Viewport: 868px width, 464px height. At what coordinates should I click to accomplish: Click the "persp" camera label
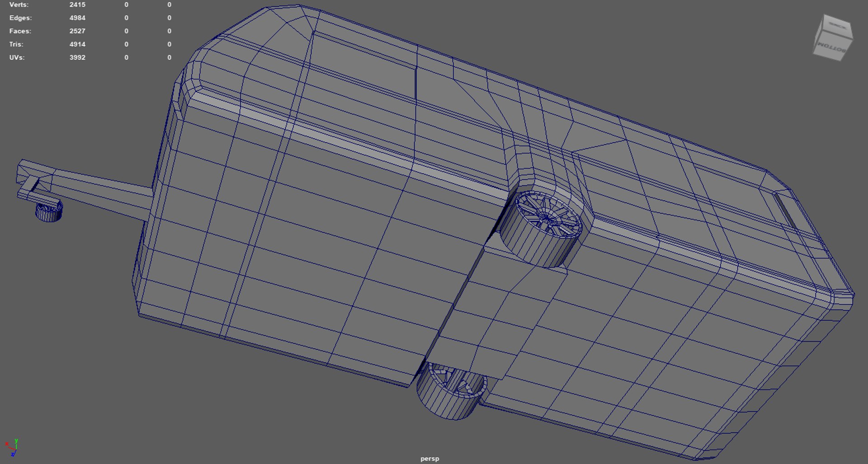tap(429, 458)
